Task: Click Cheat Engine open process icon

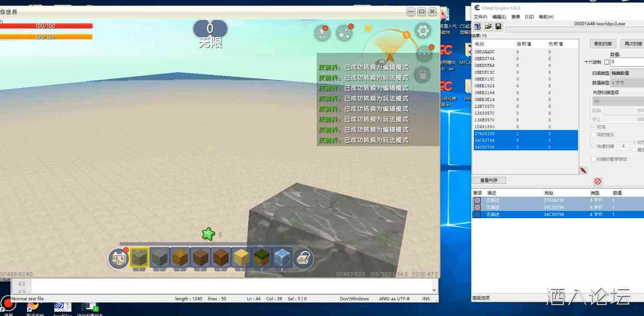Action: [478, 27]
